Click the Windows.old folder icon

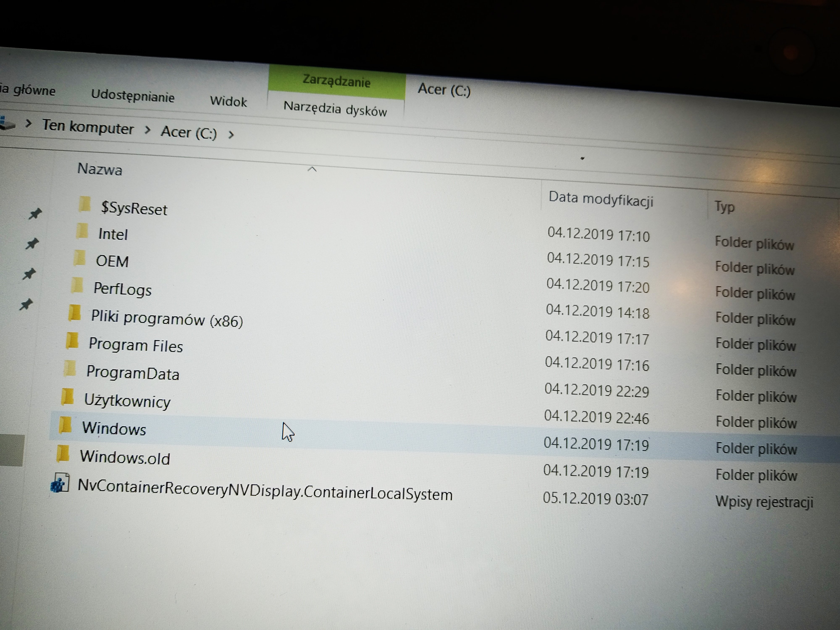tap(63, 454)
